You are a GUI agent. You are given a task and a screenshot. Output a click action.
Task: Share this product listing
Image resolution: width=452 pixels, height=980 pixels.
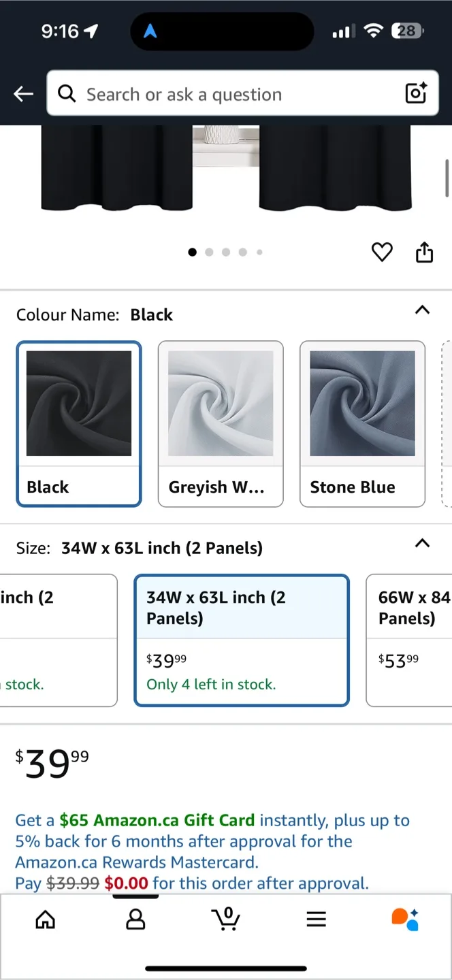[424, 252]
